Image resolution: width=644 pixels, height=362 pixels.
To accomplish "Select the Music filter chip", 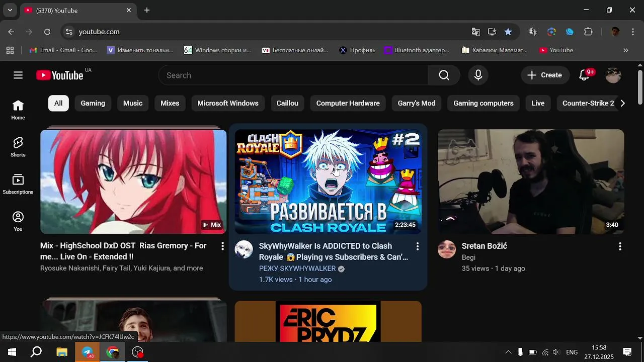I will point(133,103).
